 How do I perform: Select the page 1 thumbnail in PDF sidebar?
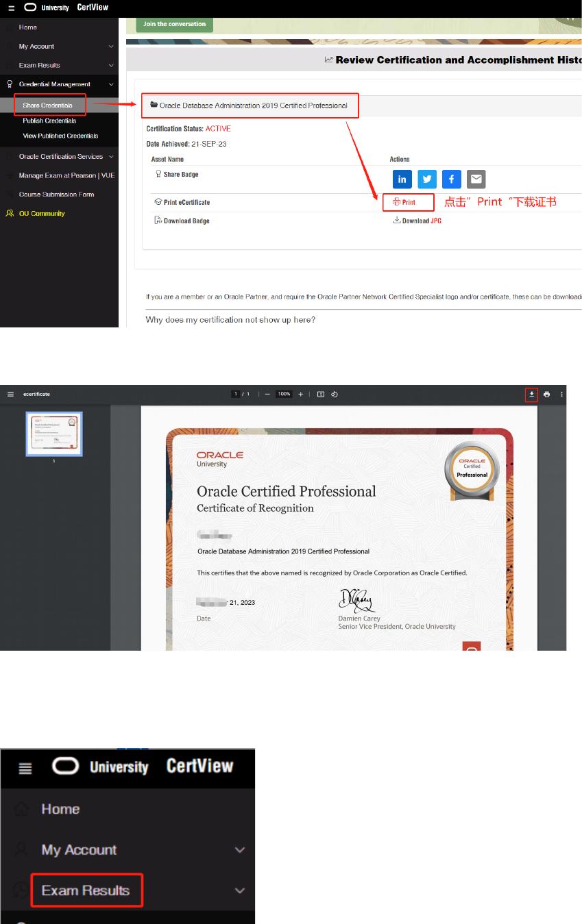click(x=54, y=434)
